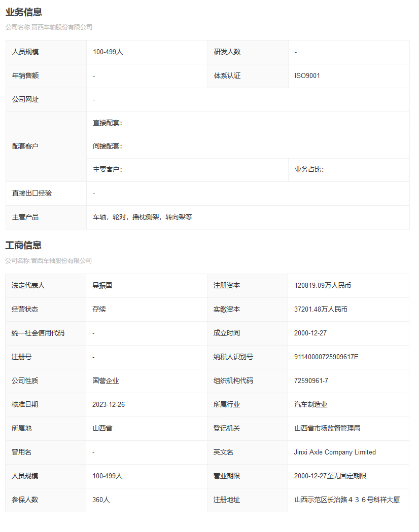Click the 研发人数 label
The height and width of the screenshot is (532, 419).
coord(227,52)
